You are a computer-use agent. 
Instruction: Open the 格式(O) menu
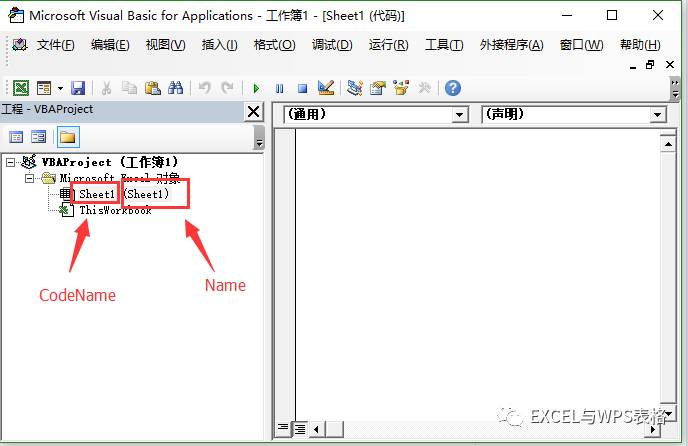275,45
